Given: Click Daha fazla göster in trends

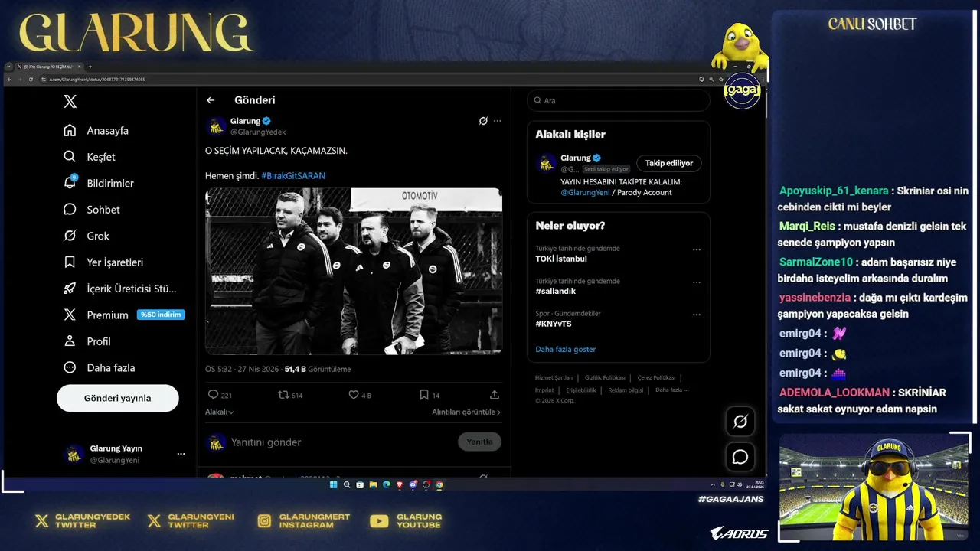Looking at the screenshot, I should (x=565, y=350).
